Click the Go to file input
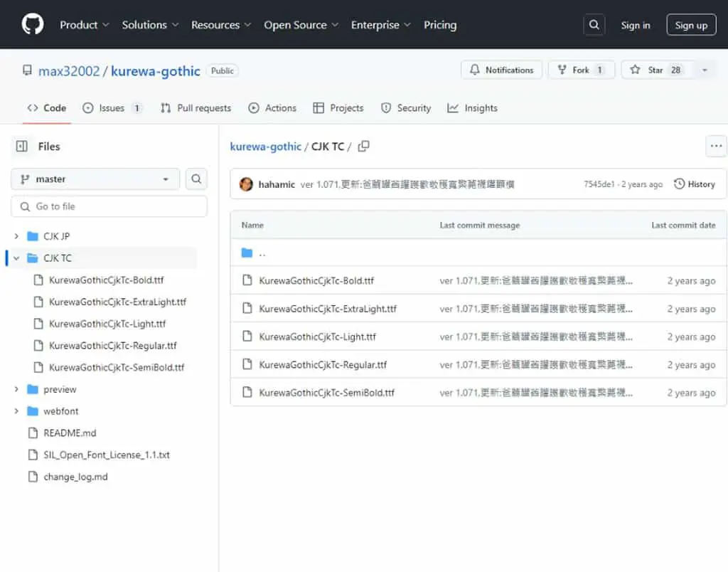Screen dimensions: 728x572 click(x=109, y=206)
